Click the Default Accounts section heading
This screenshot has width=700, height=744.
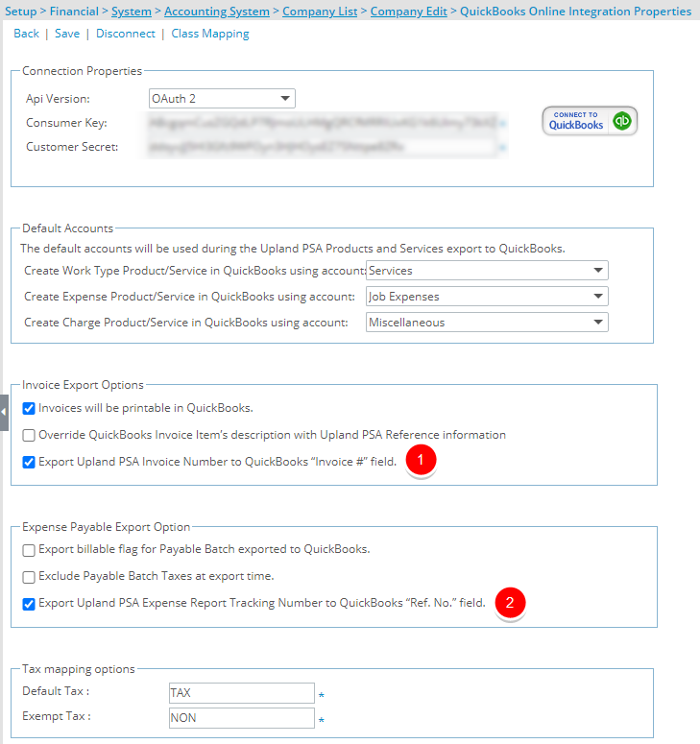coord(68,228)
